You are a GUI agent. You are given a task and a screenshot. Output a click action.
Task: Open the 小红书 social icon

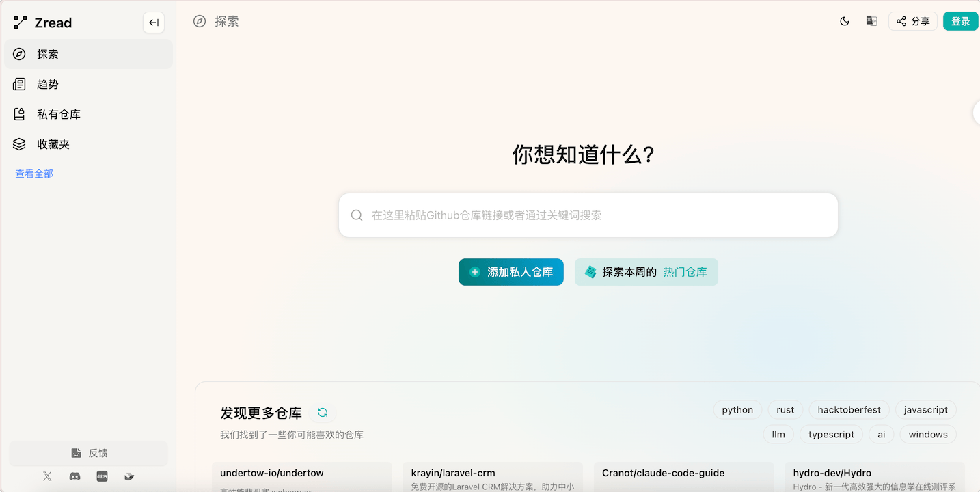coord(102,476)
